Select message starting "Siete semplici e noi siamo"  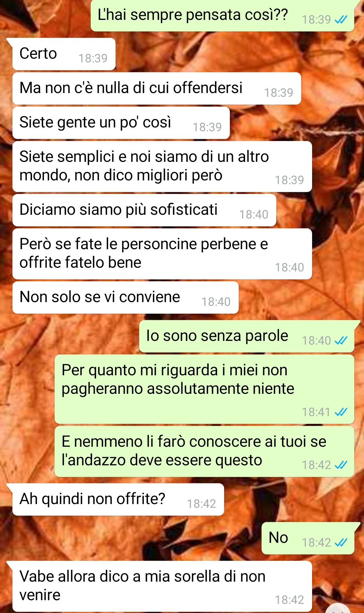[162, 167]
